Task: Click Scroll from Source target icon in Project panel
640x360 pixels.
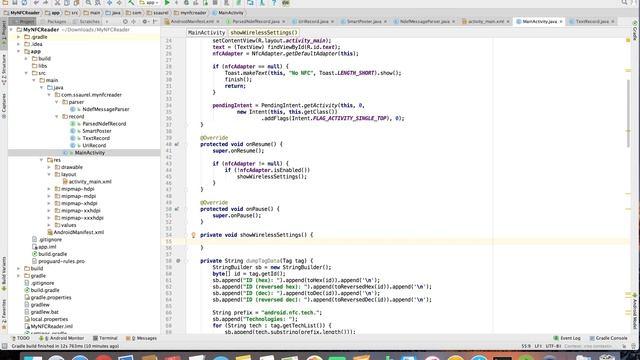Action: tap(125, 21)
